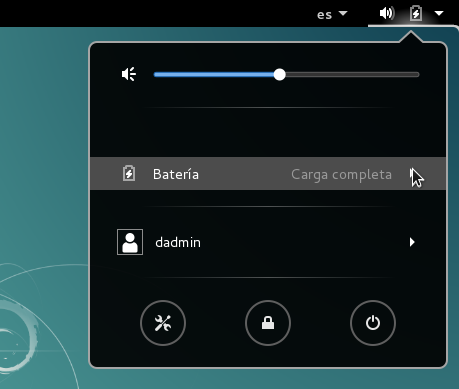Open the power off button

point(373,323)
